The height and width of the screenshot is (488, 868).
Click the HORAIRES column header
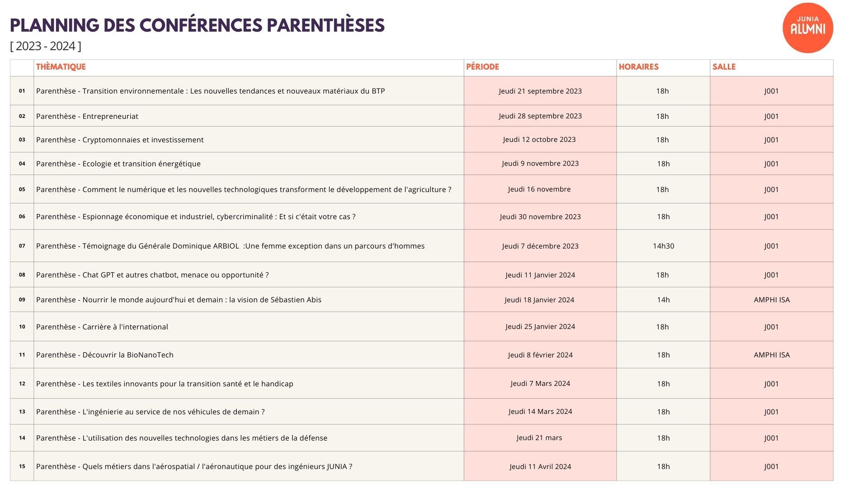click(x=638, y=67)
